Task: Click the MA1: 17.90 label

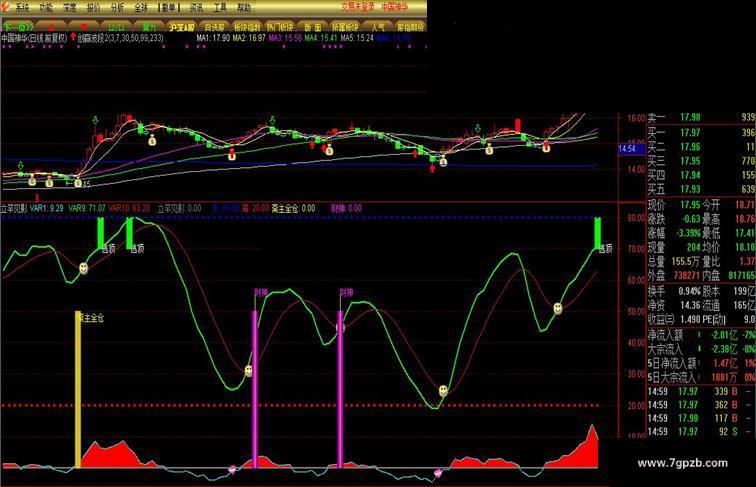Action: pyautogui.click(x=213, y=38)
